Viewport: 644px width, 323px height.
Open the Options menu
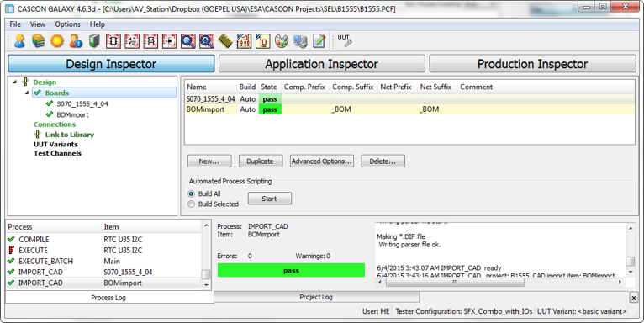pyautogui.click(x=68, y=24)
